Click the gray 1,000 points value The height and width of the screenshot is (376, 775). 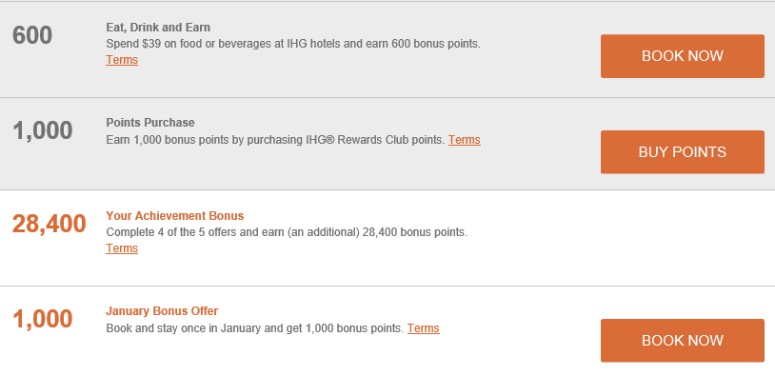tap(43, 131)
